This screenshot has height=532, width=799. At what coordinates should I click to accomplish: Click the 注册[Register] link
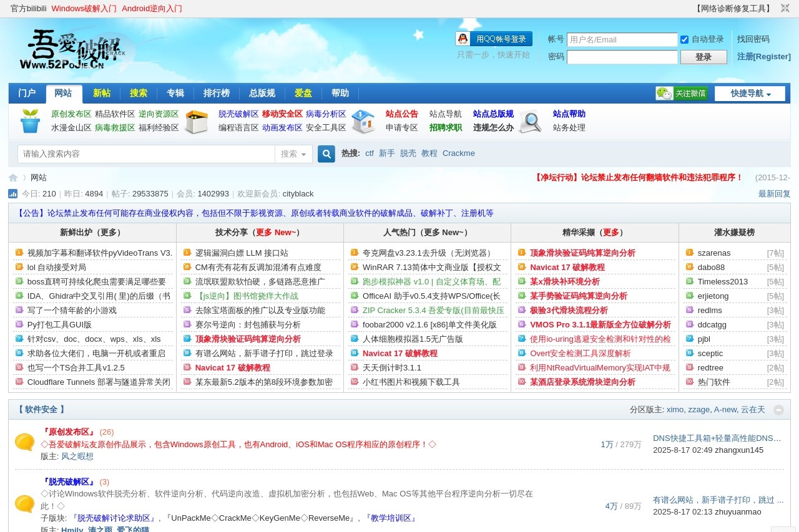click(764, 56)
